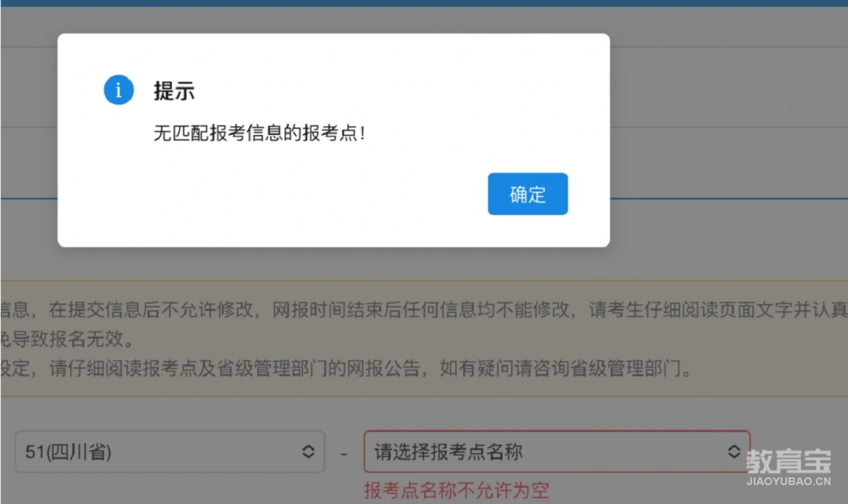This screenshot has width=848, height=504.
Task: Click the 教育宝 watermark logo
Action: point(788,462)
